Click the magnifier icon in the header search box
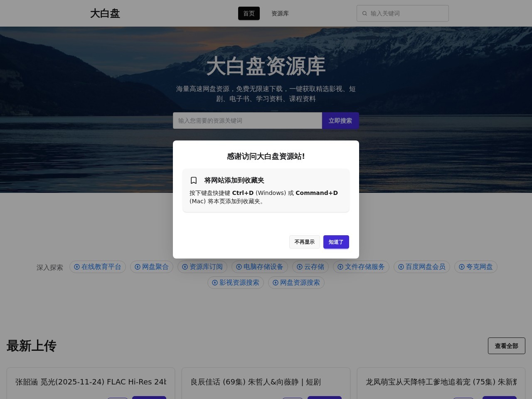 click(365, 13)
